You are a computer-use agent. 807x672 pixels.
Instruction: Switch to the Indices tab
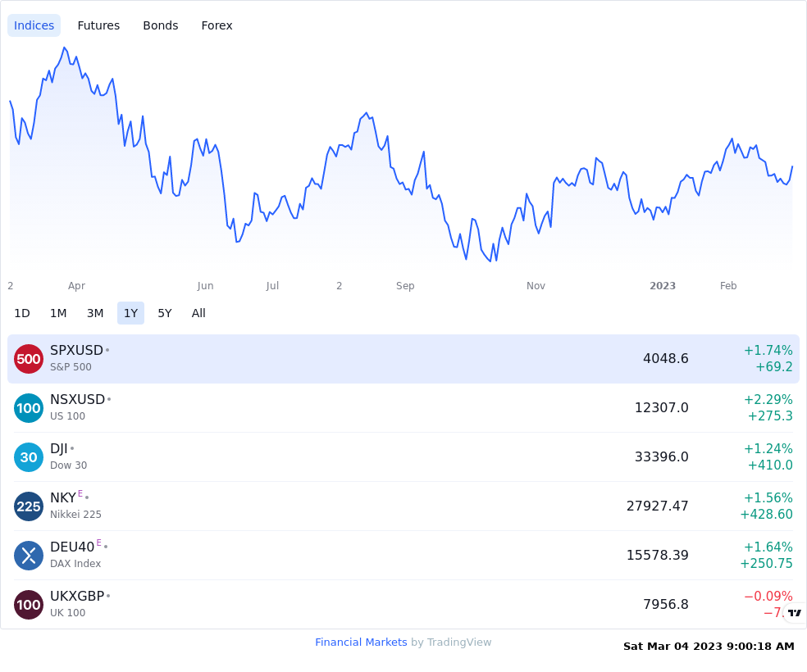tap(34, 25)
